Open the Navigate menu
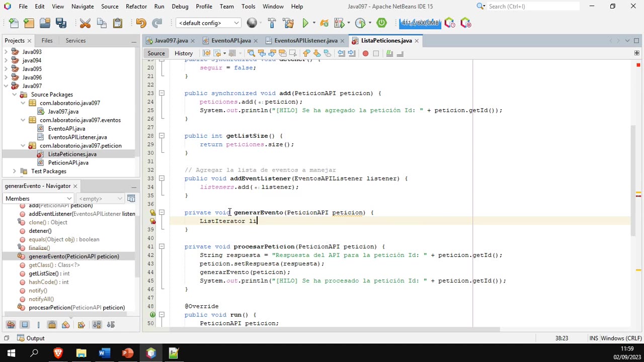Viewport: 644px width, 362px height. pyautogui.click(x=83, y=7)
